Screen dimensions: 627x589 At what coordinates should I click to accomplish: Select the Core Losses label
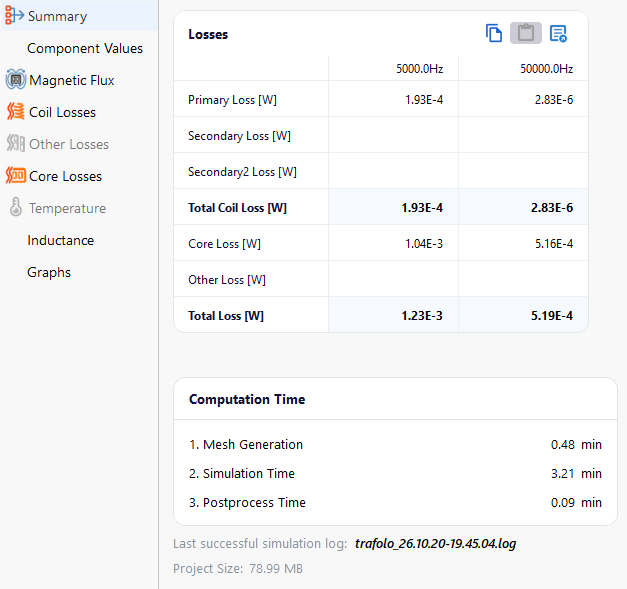tap(66, 176)
